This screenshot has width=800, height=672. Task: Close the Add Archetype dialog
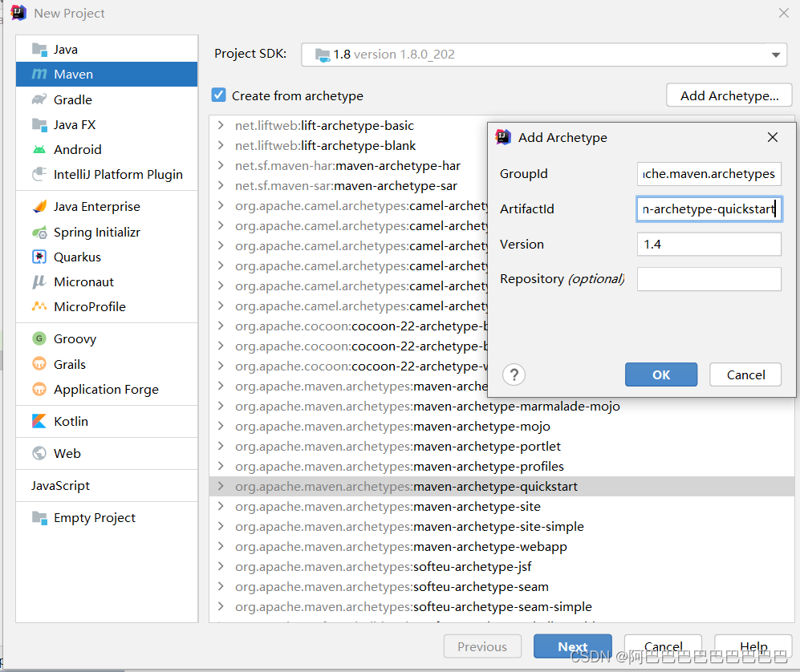tap(773, 137)
